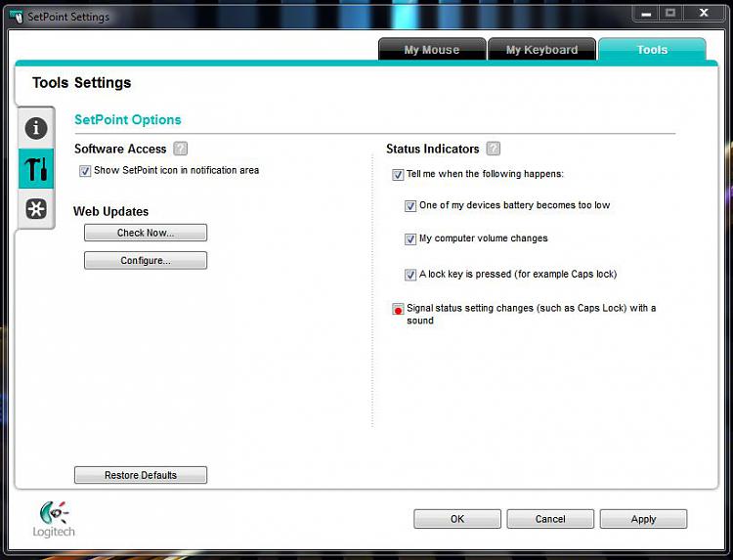The width and height of the screenshot is (733, 560).
Task: Click the Logitech logo
Action: tap(54, 519)
